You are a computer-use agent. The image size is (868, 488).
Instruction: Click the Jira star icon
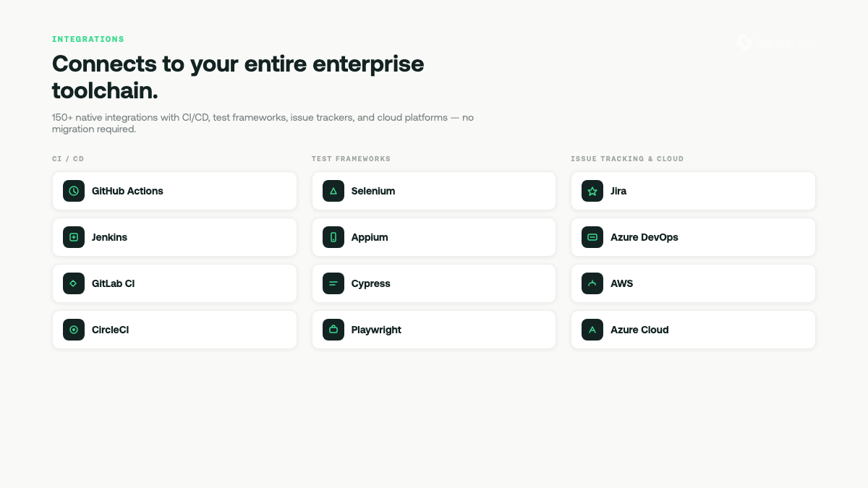point(592,191)
